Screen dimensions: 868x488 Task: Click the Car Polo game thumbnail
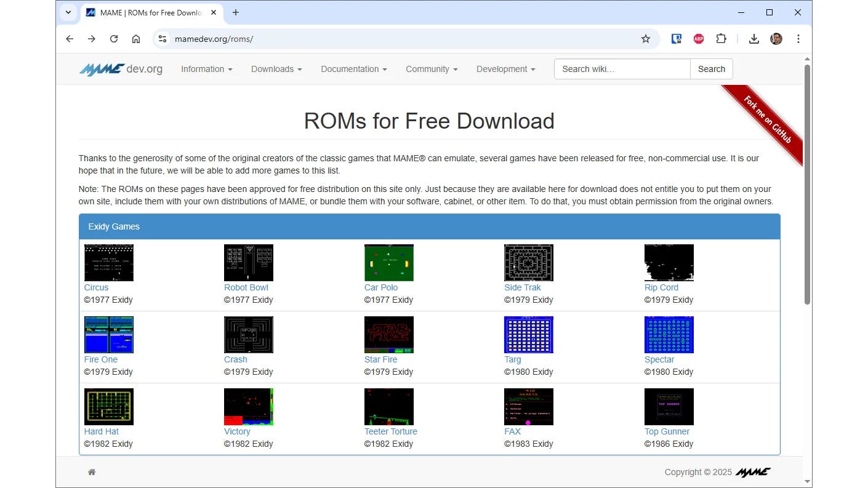pos(389,263)
